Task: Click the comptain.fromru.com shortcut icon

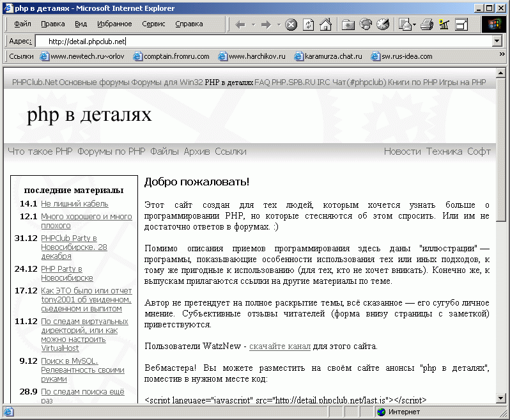Action: tap(138, 56)
